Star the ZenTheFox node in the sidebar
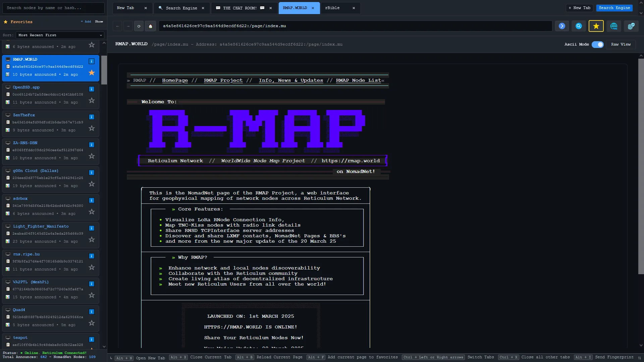The height and width of the screenshot is (362, 644). [91, 128]
